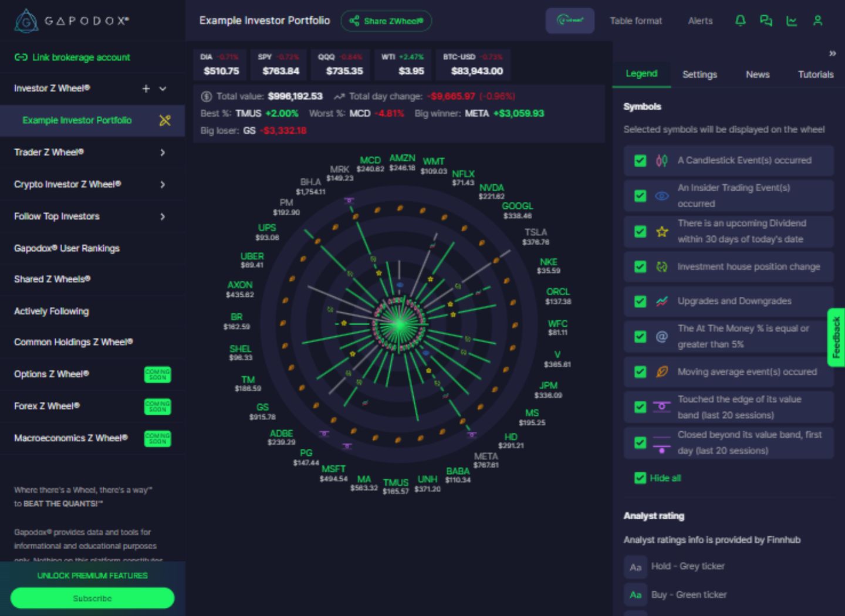845x616 pixels.
Task: Click the dividend star icon in legend
Action: (662, 232)
